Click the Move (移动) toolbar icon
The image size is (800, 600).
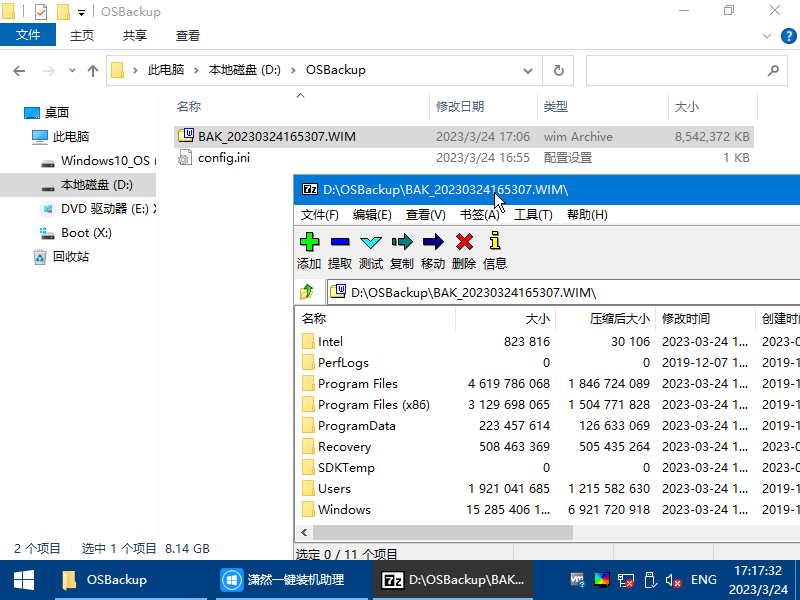coord(433,242)
